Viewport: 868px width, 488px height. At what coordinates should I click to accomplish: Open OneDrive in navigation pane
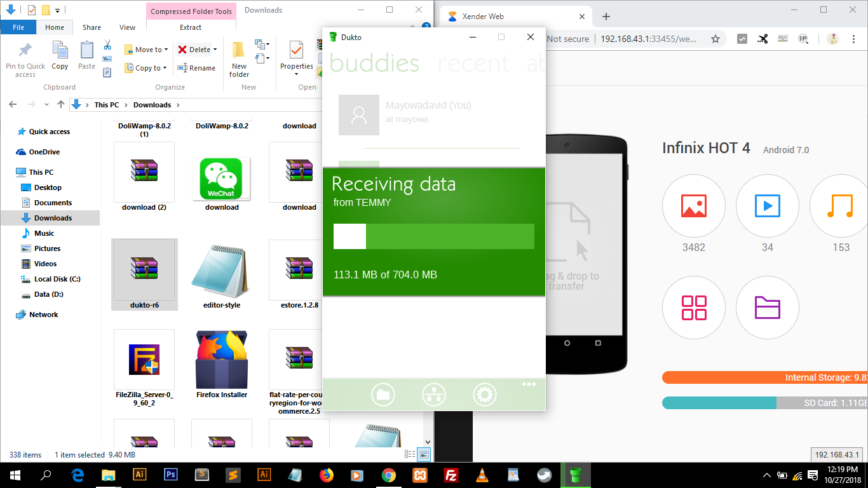(x=44, y=152)
